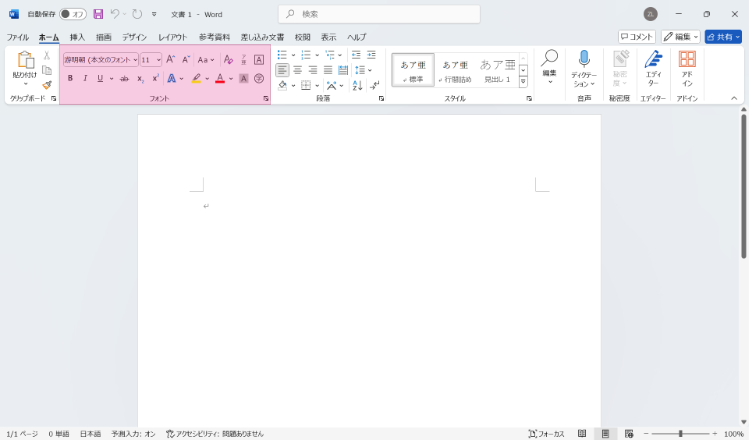The image size is (749, 440).
Task: Turn on the AutoSave toggle
Action: [72, 14]
